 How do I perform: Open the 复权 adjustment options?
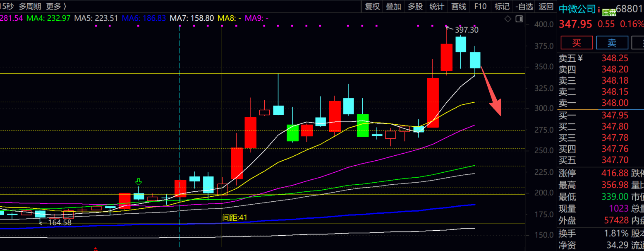pyautogui.click(x=372, y=7)
